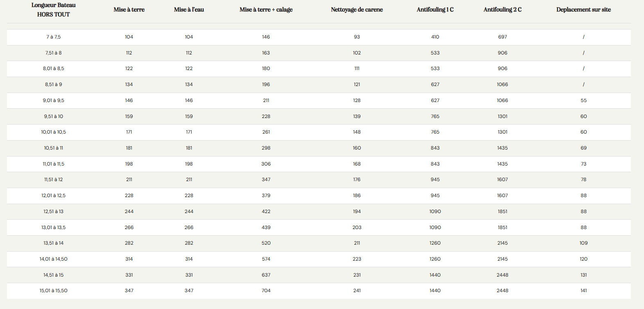644x309 pixels.
Task: Click the "Antifouling 1 C" column header
Action: 435,9
